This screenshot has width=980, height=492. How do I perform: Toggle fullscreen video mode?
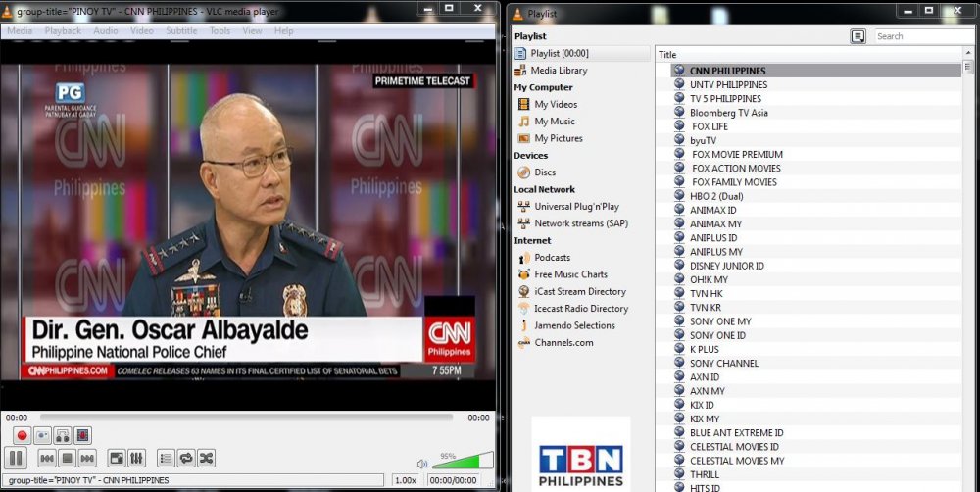[117, 459]
